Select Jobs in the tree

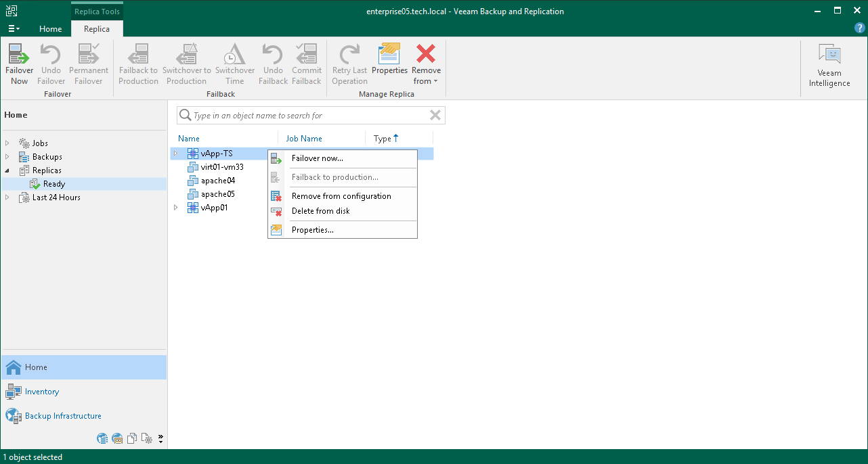[40, 143]
